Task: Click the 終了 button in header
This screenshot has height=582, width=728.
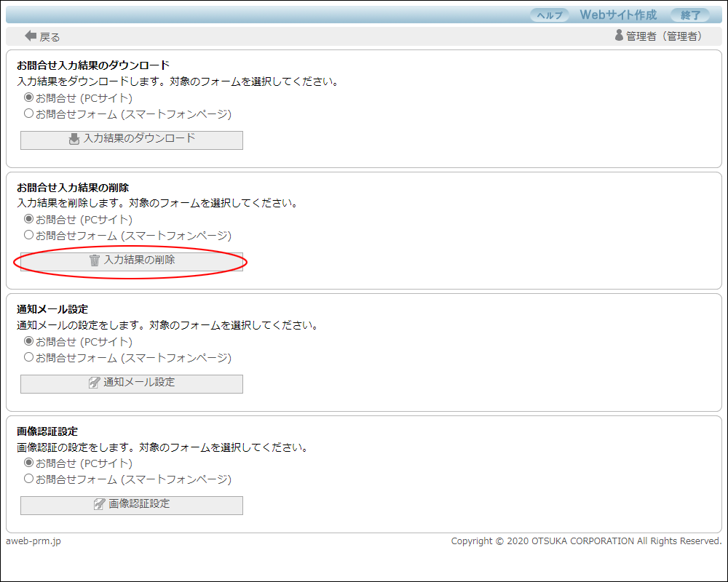Action: coord(689,15)
